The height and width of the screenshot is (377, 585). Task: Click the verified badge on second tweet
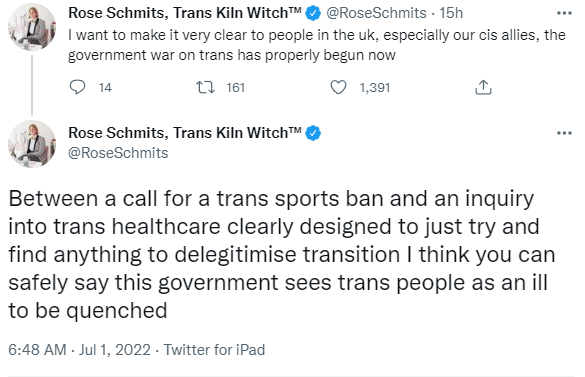(x=313, y=133)
